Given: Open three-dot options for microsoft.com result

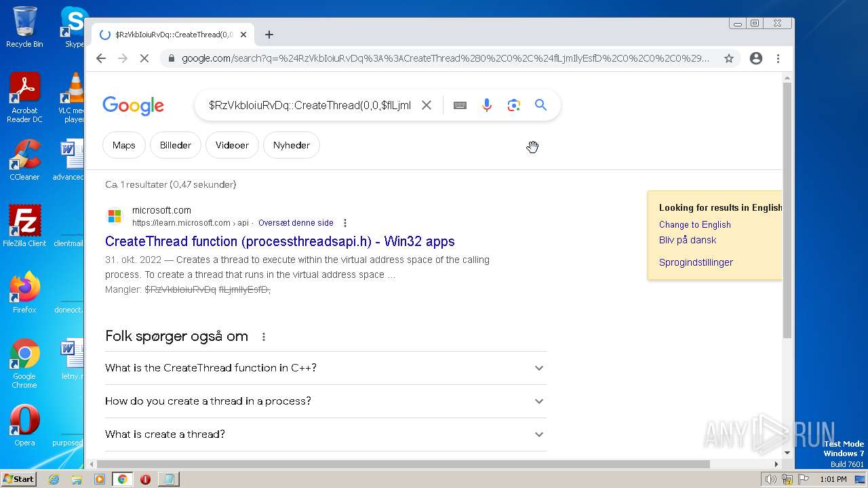Looking at the screenshot, I should point(345,223).
